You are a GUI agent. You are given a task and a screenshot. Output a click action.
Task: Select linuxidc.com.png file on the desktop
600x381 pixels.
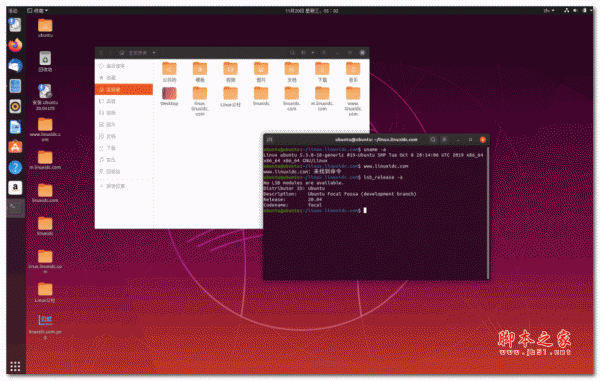45,327
